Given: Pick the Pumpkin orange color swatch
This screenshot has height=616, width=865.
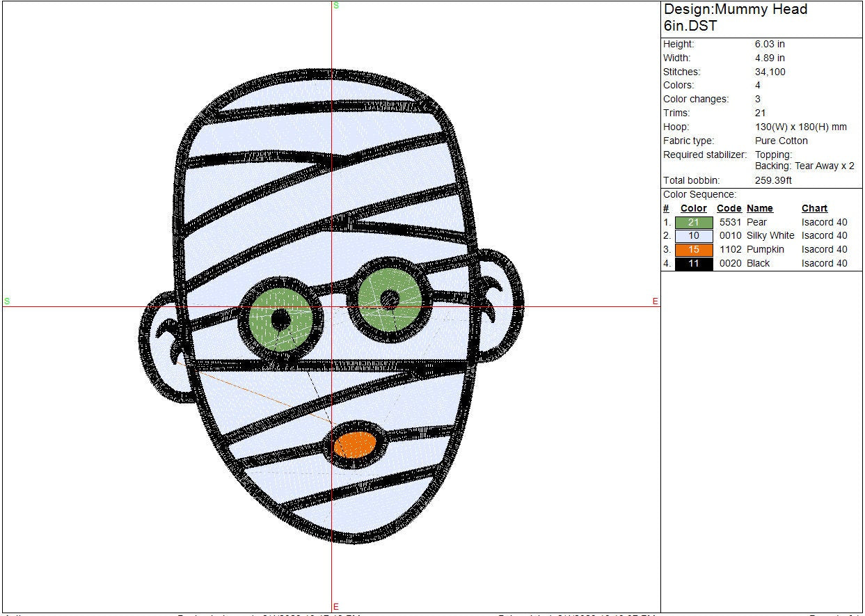Looking at the screenshot, I should coord(694,250).
